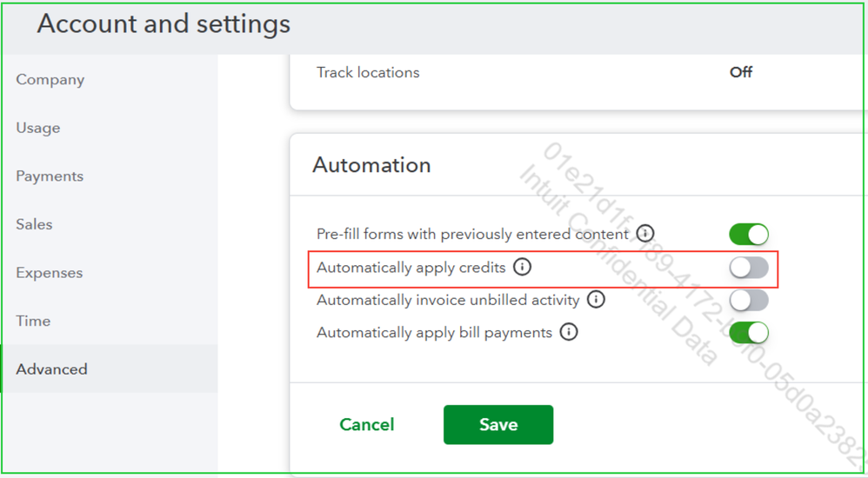Switch to the Time tab
Image resolution: width=868 pixels, height=478 pixels.
click(33, 321)
